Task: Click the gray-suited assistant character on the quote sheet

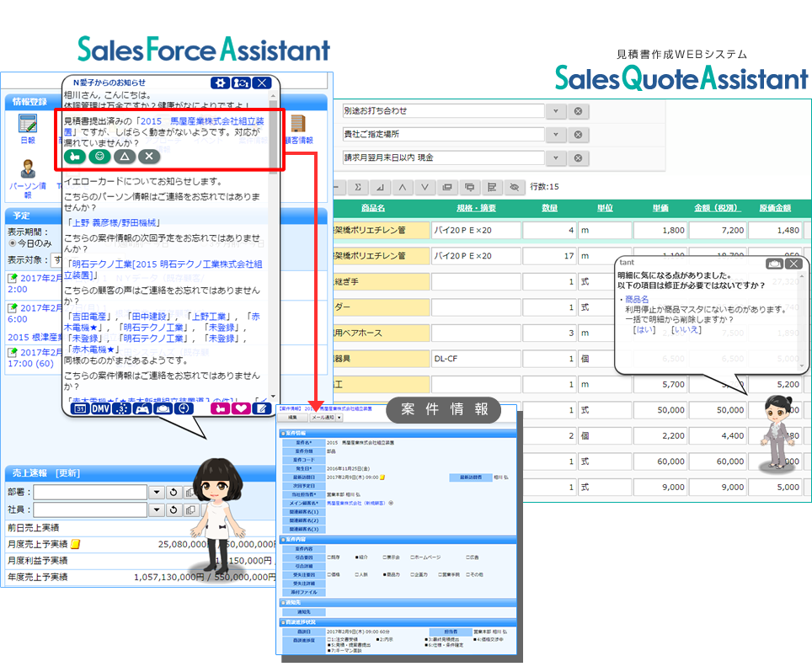Action: (777, 434)
